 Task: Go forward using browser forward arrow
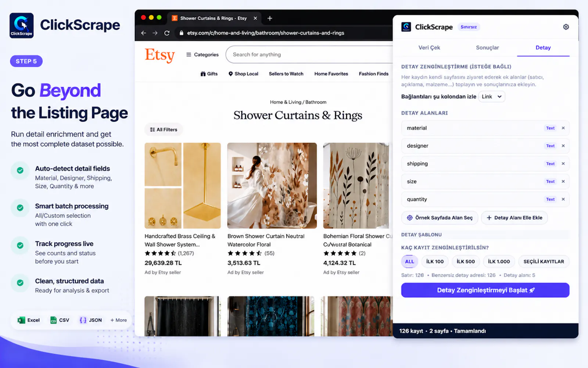(x=155, y=33)
